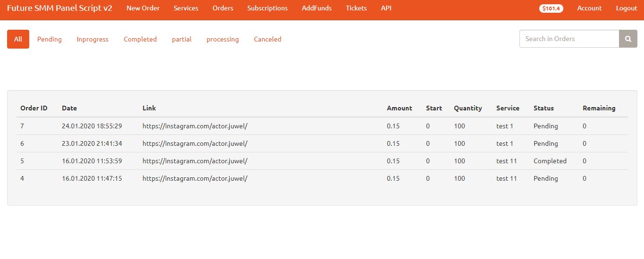Go to Services in the navbar
The image size is (644, 259).
(186, 8)
